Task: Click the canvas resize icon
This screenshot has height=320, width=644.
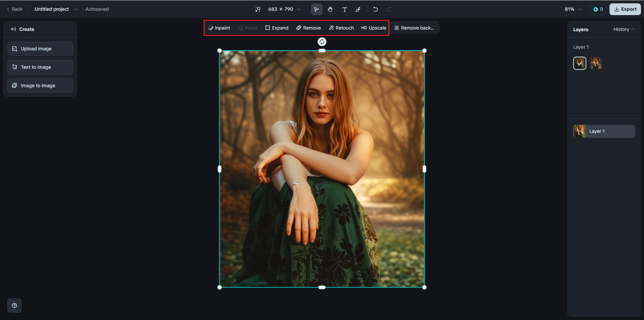Action: click(258, 9)
